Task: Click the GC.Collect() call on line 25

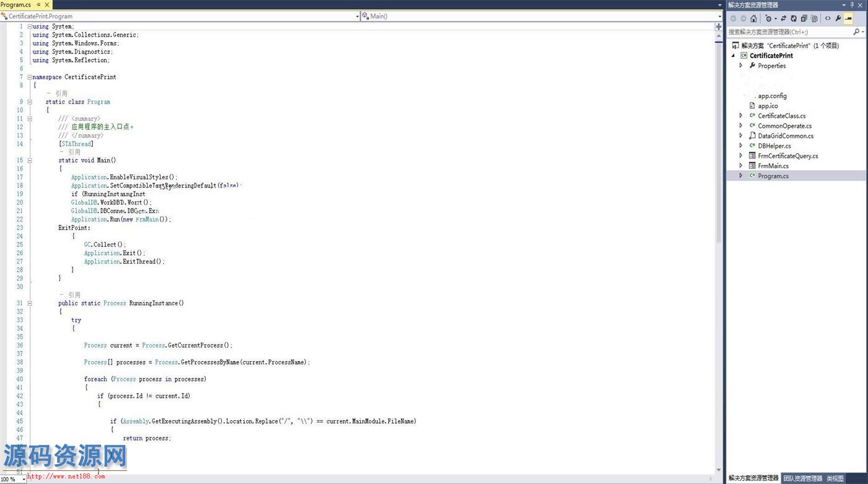Action: pyautogui.click(x=105, y=244)
